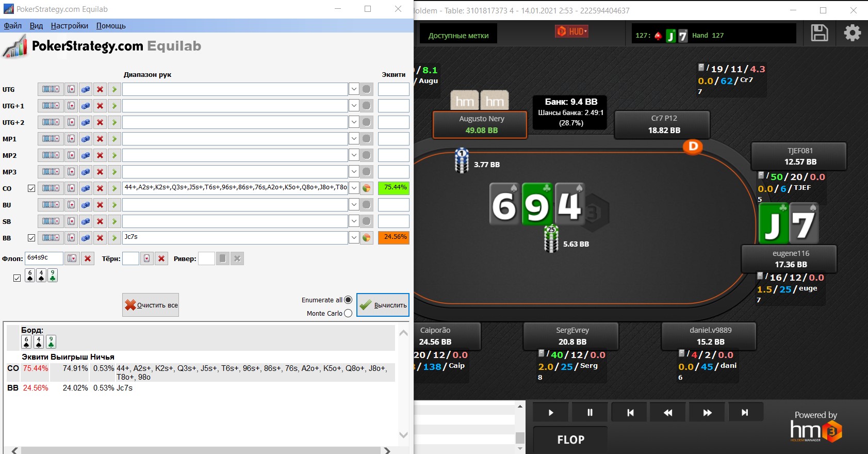
Task: Fast forward one step in replayer
Action: (707, 412)
